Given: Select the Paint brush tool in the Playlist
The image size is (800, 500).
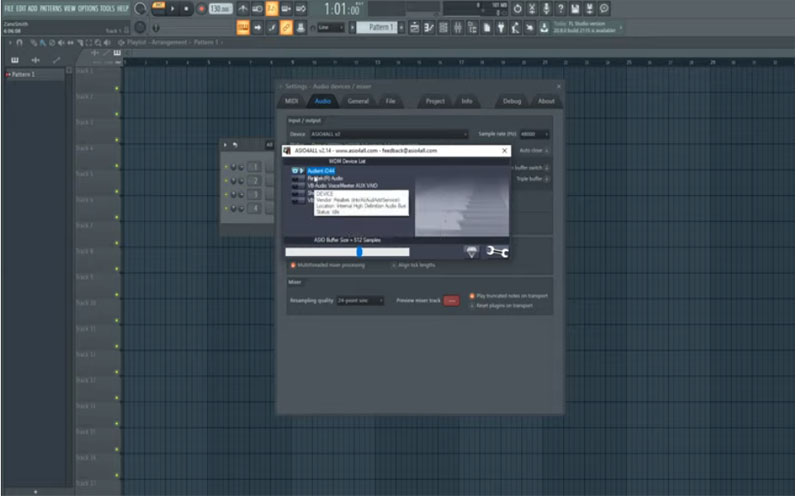Looking at the screenshot, I should 43,43.
